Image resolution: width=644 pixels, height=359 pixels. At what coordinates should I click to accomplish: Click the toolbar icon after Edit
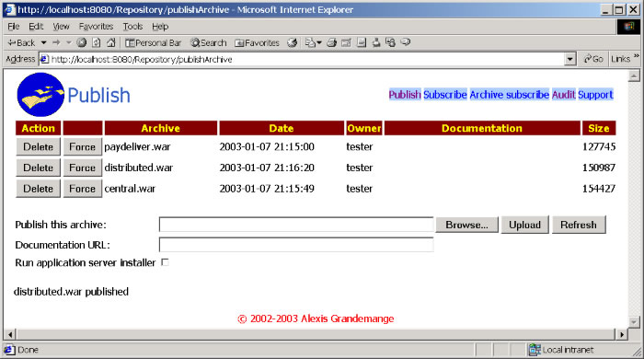point(362,42)
